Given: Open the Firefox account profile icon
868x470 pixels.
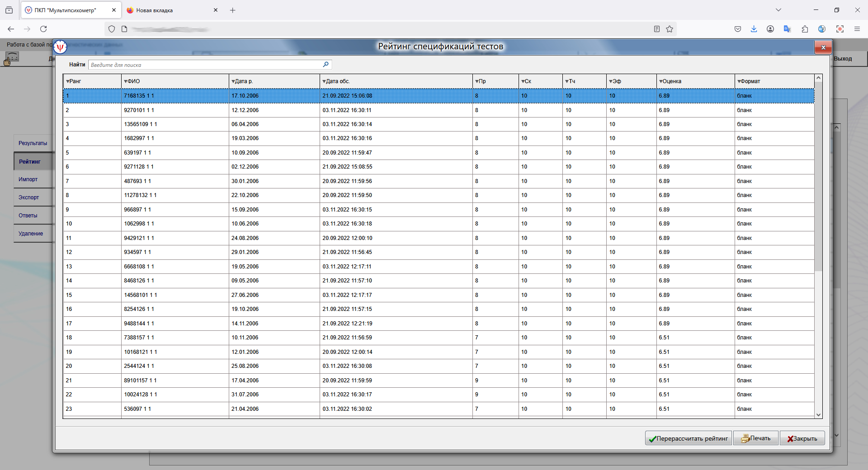Looking at the screenshot, I should (770, 29).
